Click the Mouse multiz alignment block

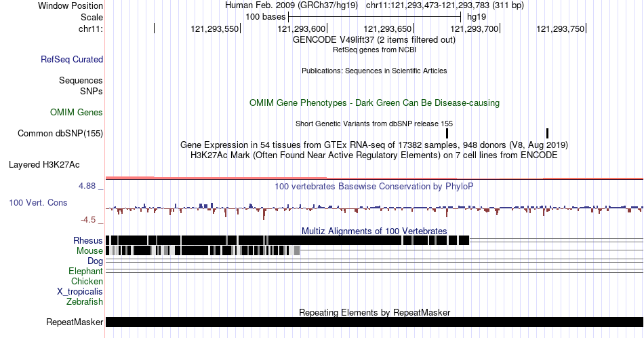(203, 251)
